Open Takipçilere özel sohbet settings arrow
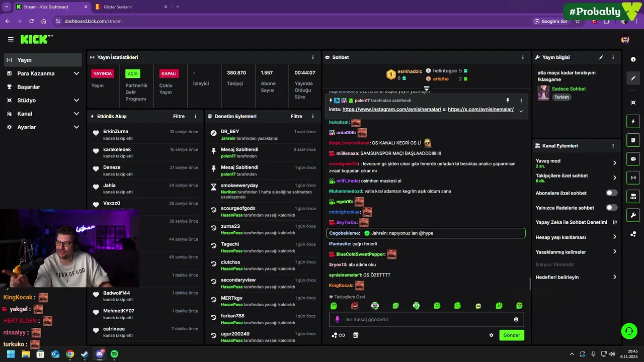 614,177
